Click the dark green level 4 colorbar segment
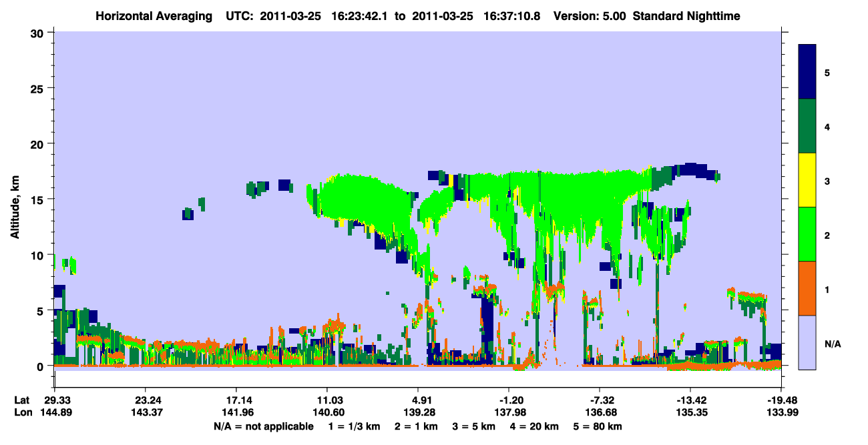The image size is (868, 445). [x=807, y=126]
